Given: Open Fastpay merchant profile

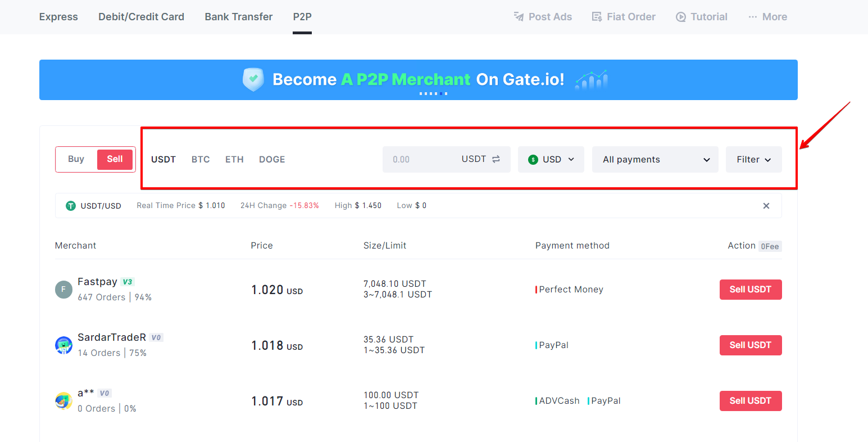Looking at the screenshot, I should (x=97, y=282).
